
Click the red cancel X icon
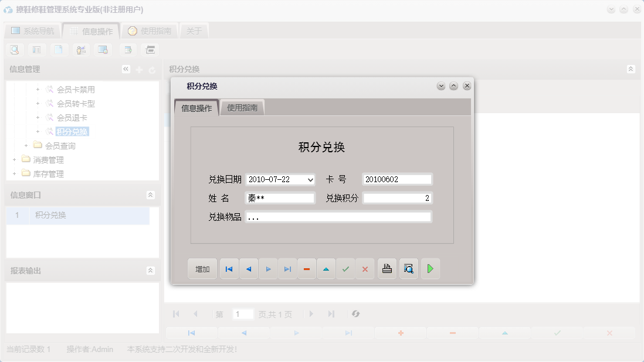[x=365, y=268]
